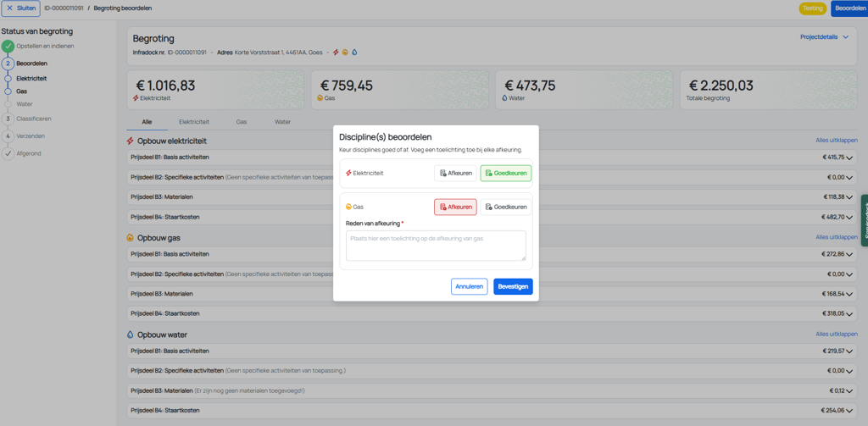Click flame icon in dialog Gas row
The height and width of the screenshot is (426, 868).
[x=348, y=207]
